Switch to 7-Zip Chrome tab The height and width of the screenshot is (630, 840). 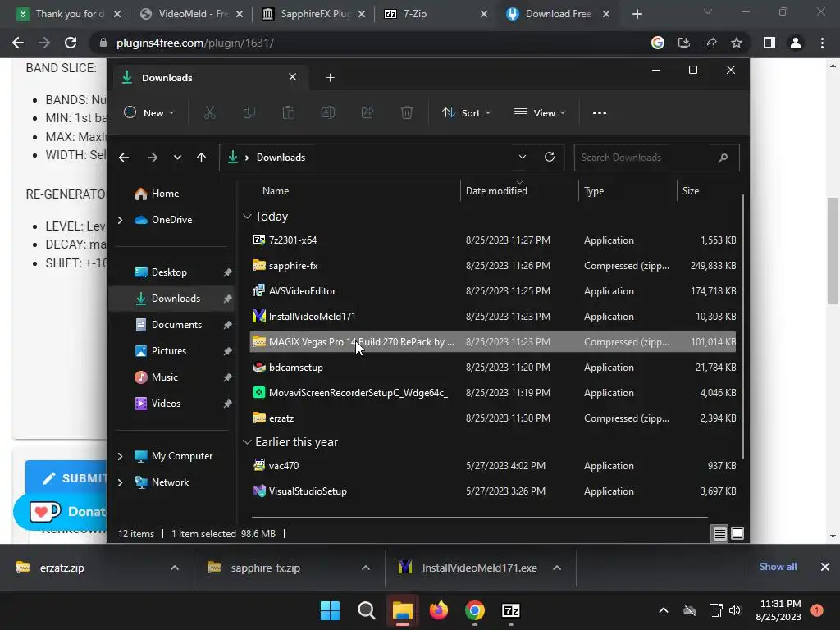[436, 14]
